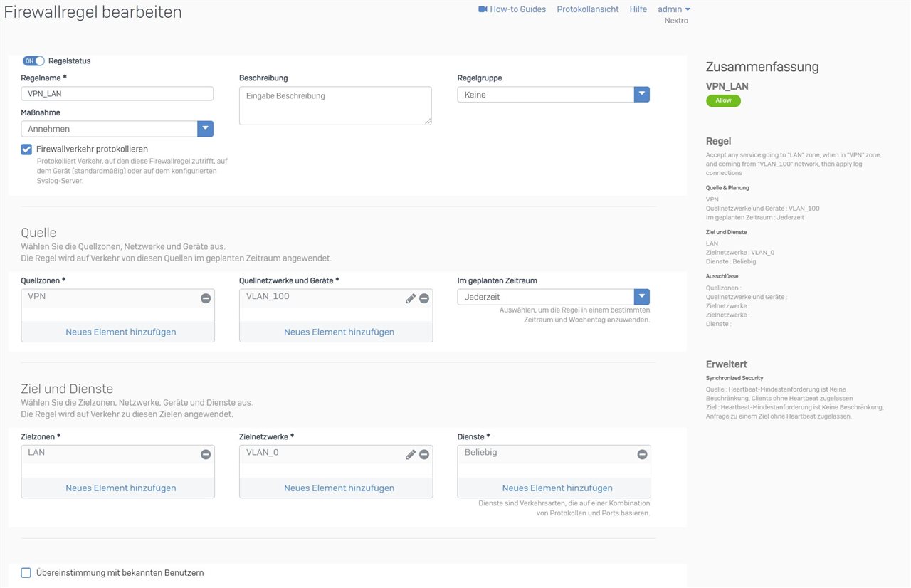Add new element to Quellzonen

coord(121,332)
